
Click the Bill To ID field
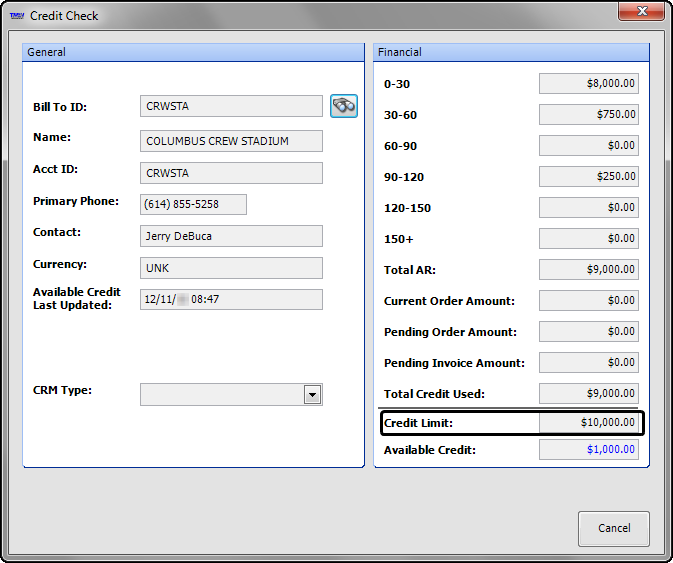click(231, 106)
